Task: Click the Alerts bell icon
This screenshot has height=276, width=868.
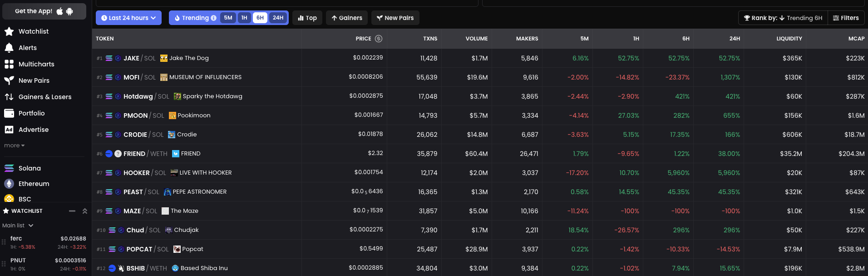Action: click(x=9, y=48)
